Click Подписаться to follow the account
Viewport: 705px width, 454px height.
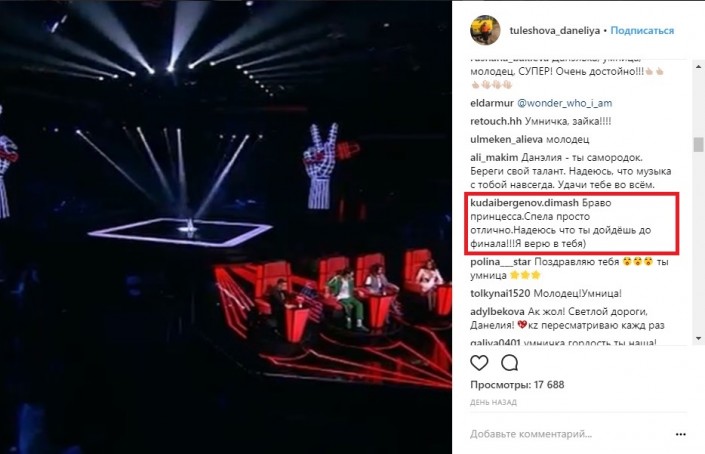coord(642,31)
